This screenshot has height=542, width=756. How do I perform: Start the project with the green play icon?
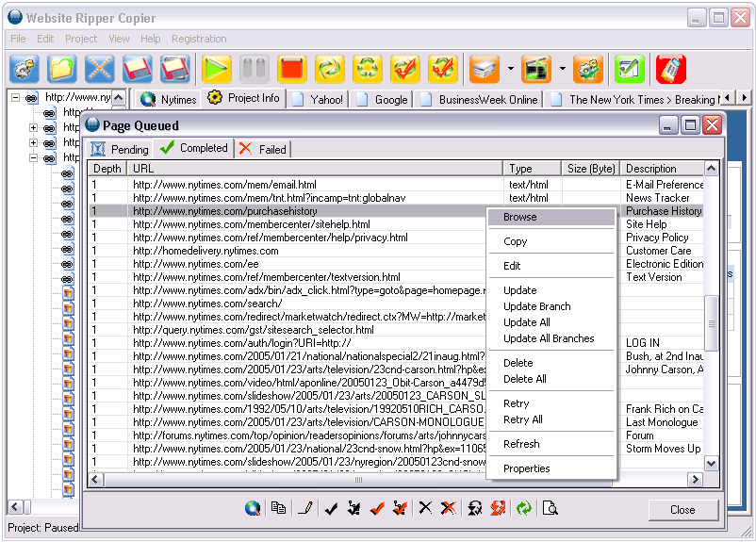pos(217,69)
